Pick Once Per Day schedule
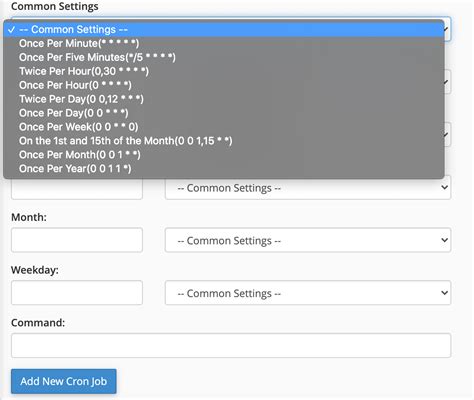This screenshot has height=400, width=474. [x=224, y=113]
